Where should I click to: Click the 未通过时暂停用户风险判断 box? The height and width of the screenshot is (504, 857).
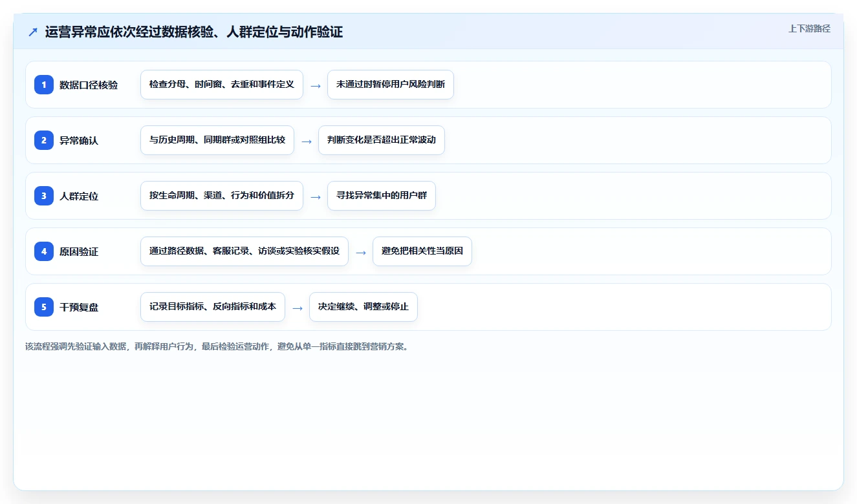[x=391, y=85]
